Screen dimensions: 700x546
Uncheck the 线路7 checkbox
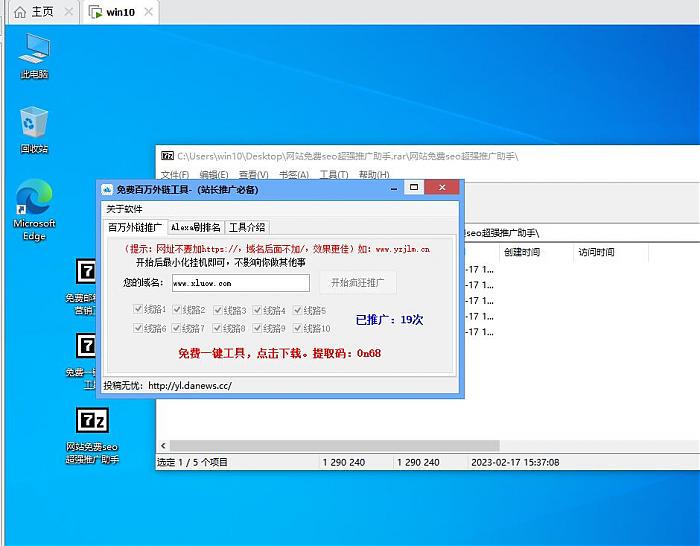click(178, 328)
